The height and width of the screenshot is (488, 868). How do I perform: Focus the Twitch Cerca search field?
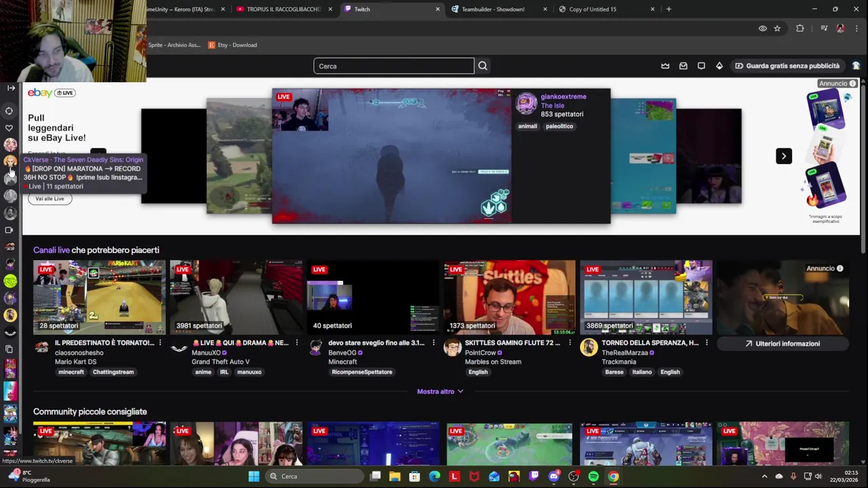394,66
